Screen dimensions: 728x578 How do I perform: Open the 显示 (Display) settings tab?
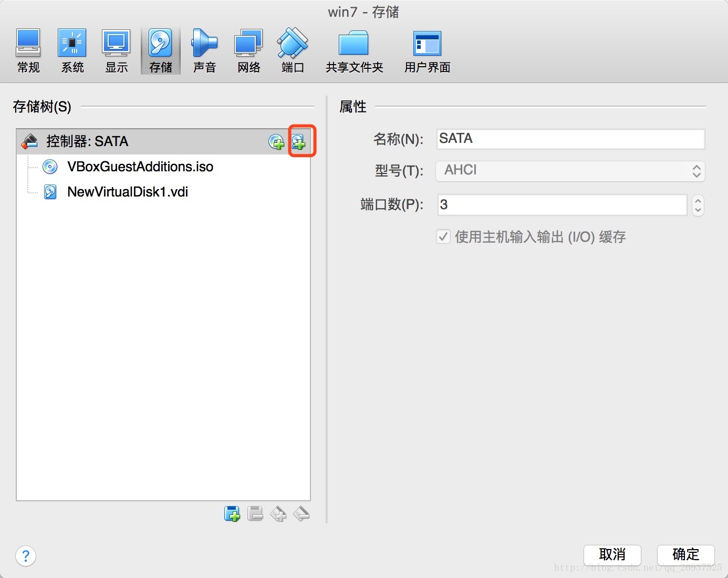[x=117, y=51]
